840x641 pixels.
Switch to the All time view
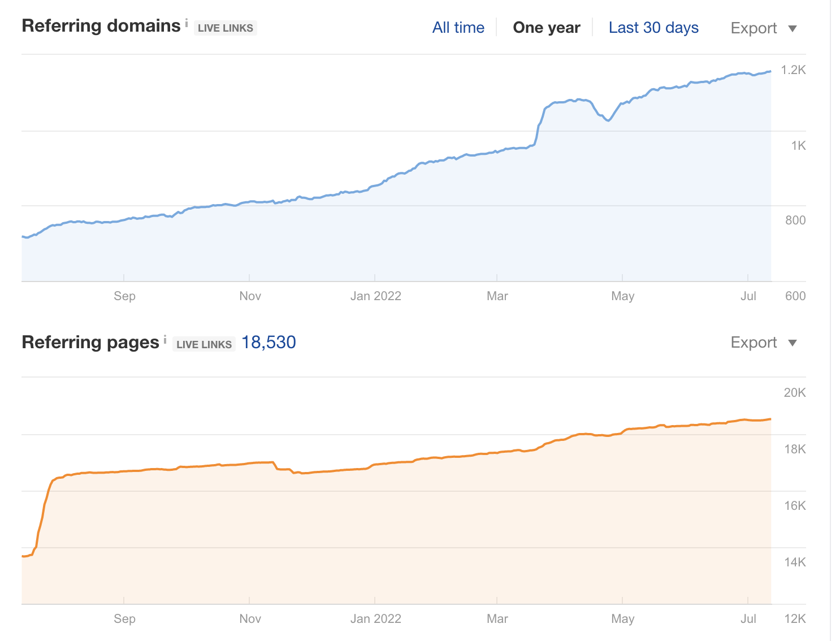[x=458, y=27]
